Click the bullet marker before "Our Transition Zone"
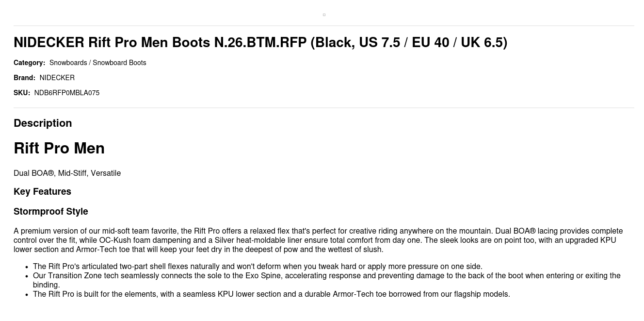The height and width of the screenshot is (321, 644). [27, 276]
